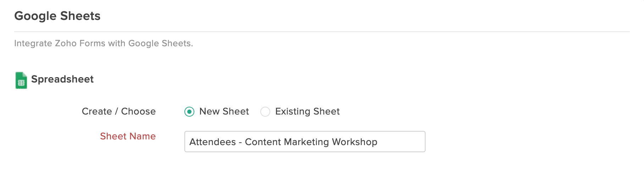Choose the Existing Sheet radio button
The image size is (644, 170).
point(265,112)
